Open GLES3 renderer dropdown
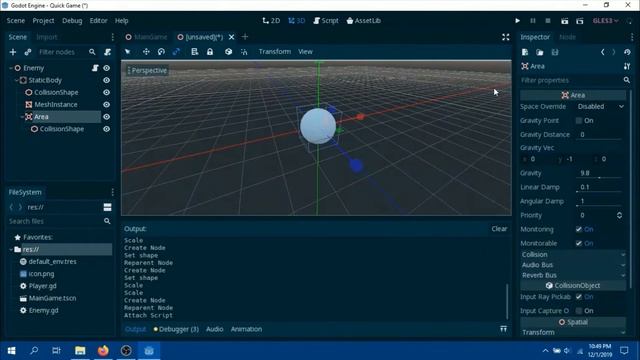 pos(605,21)
